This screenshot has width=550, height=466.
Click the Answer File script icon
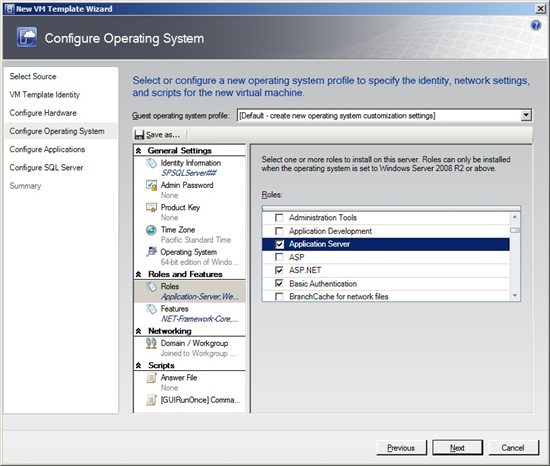152,378
